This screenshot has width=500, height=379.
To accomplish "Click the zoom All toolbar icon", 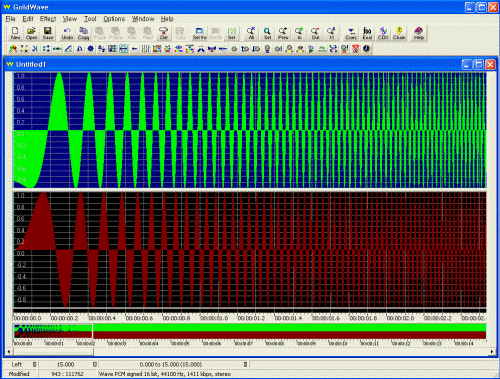I will (x=251, y=33).
